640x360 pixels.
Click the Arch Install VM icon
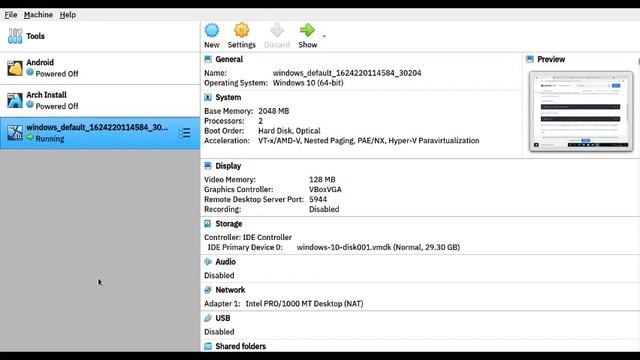pos(15,101)
